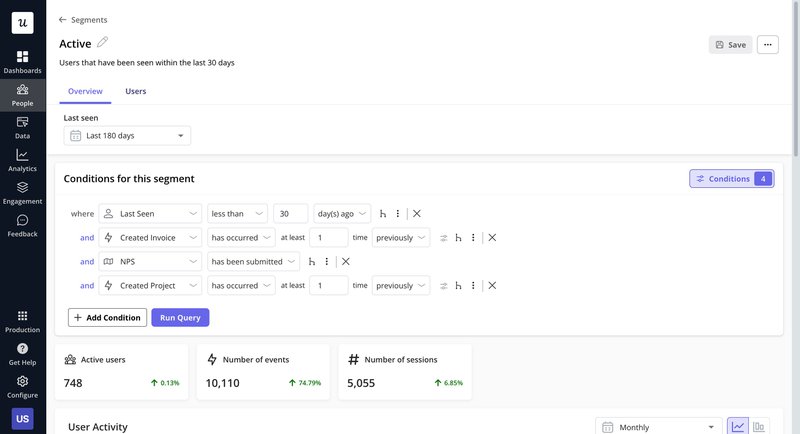Viewport: 800px width, 434px height.
Task: Expand the Monthly interval dropdown
Action: 659,427
